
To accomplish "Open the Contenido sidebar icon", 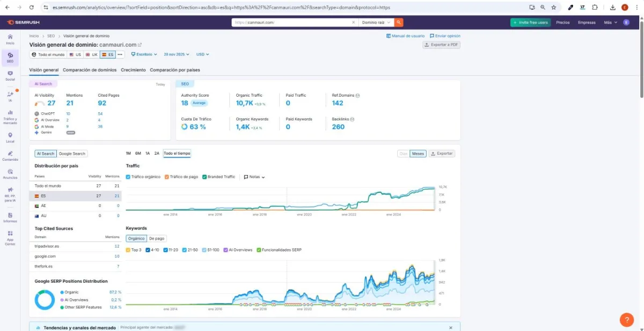I will point(10,156).
